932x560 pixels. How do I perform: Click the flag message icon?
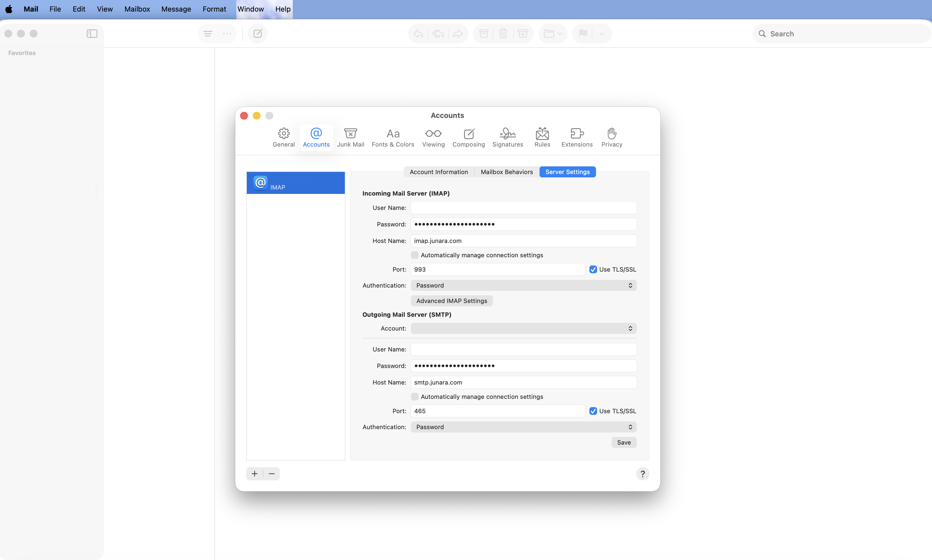pos(583,34)
